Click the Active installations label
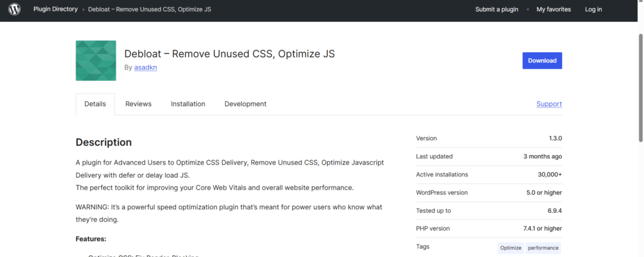644x257 pixels. pos(442,175)
